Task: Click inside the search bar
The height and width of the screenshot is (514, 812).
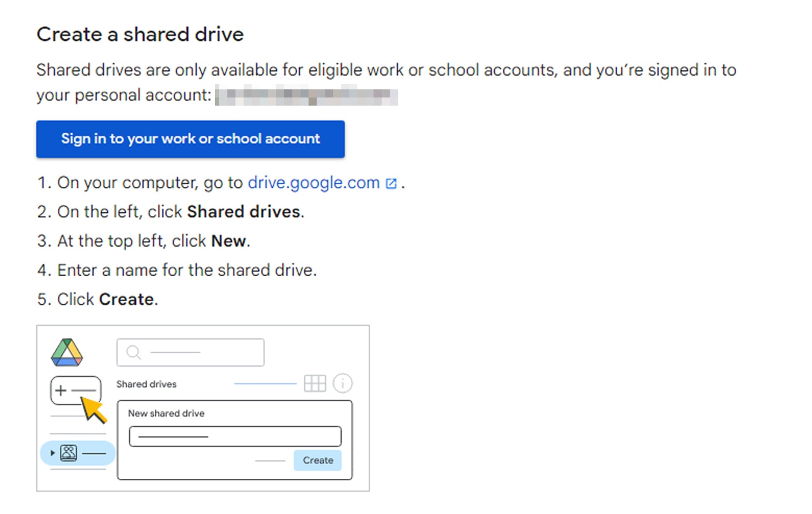Action: (189, 352)
